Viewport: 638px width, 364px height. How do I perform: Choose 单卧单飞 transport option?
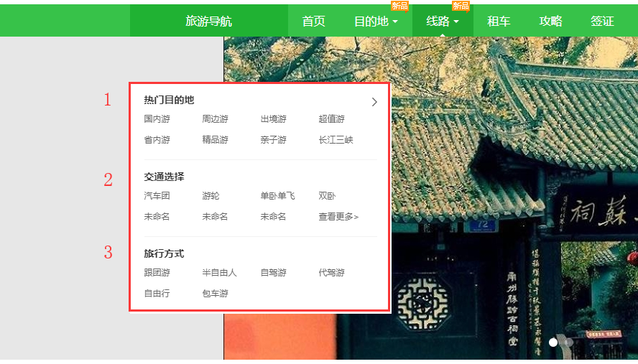(277, 196)
